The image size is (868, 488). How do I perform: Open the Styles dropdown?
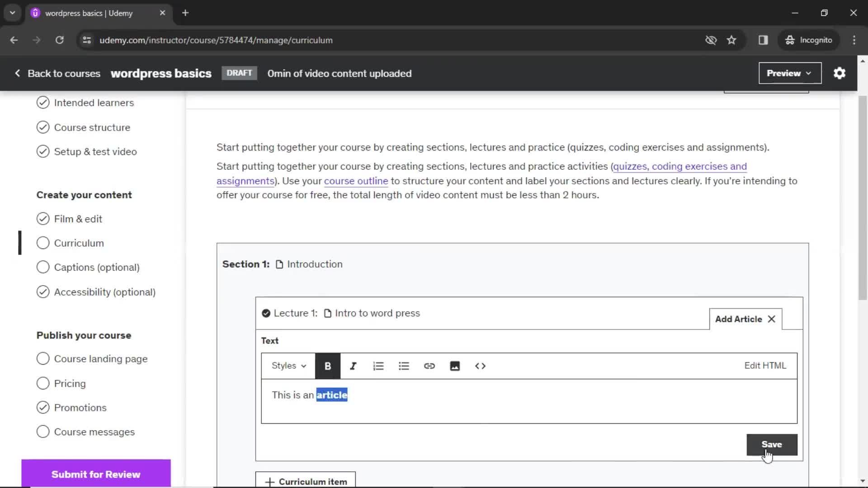tap(289, 366)
